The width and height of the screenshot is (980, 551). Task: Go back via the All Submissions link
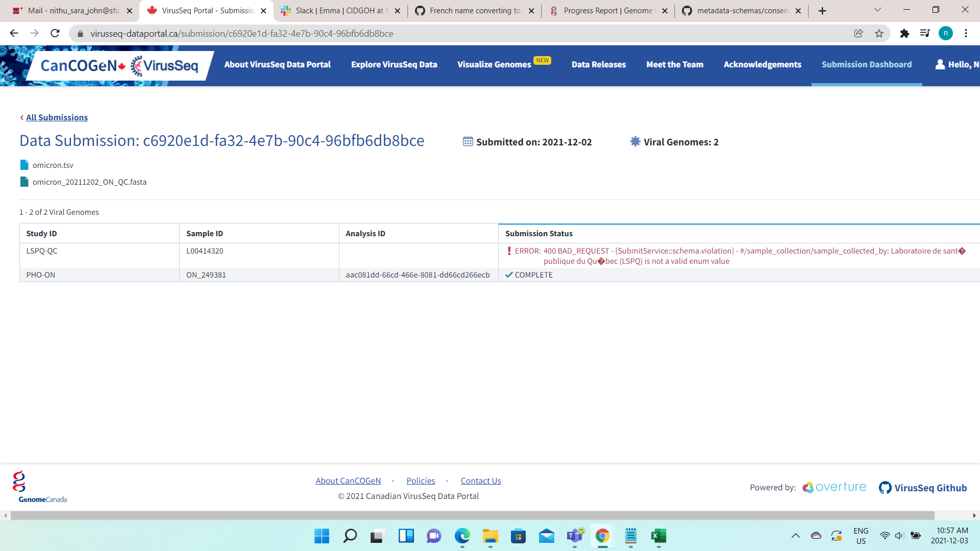[x=56, y=117]
